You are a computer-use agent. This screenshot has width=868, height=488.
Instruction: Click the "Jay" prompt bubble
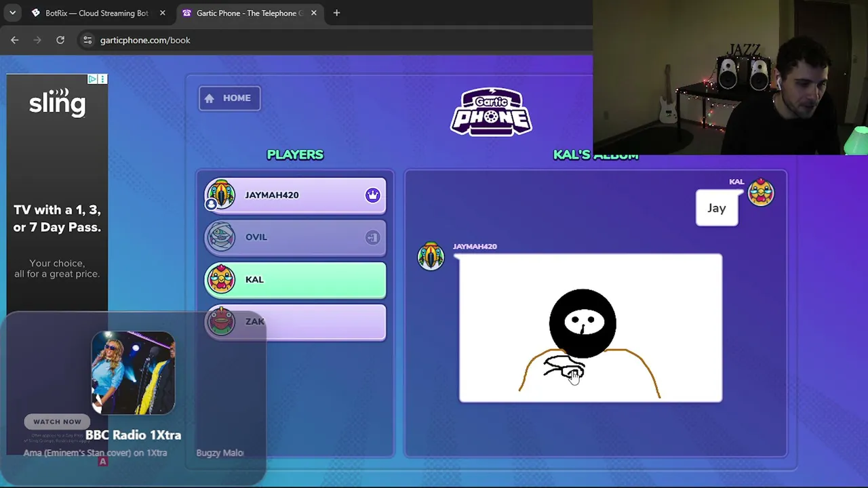pyautogui.click(x=717, y=208)
